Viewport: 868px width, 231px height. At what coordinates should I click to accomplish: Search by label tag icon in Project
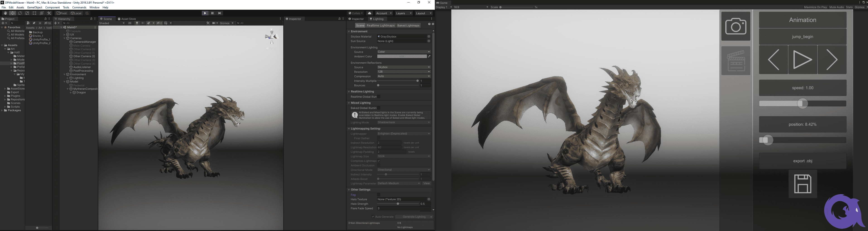pyautogui.click(x=34, y=23)
